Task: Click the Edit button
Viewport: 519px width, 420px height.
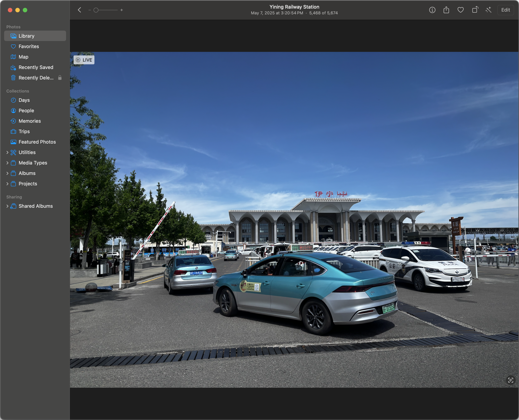Action: point(505,10)
